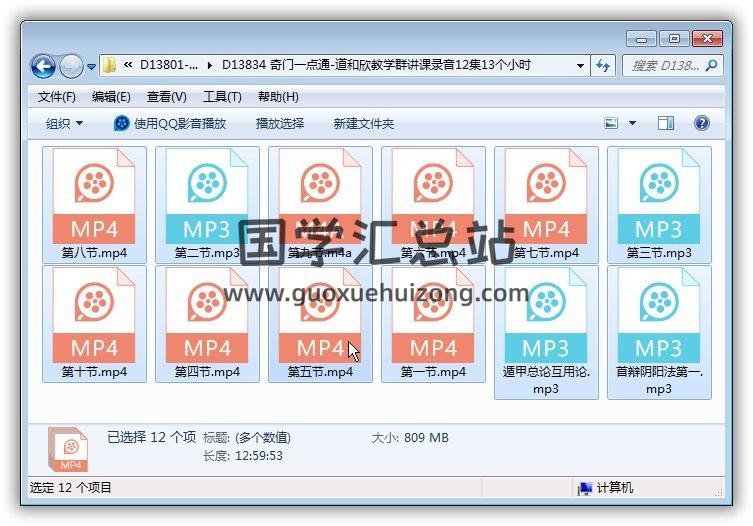
Task: Click the 大小: 809 MB text
Action: 410,438
